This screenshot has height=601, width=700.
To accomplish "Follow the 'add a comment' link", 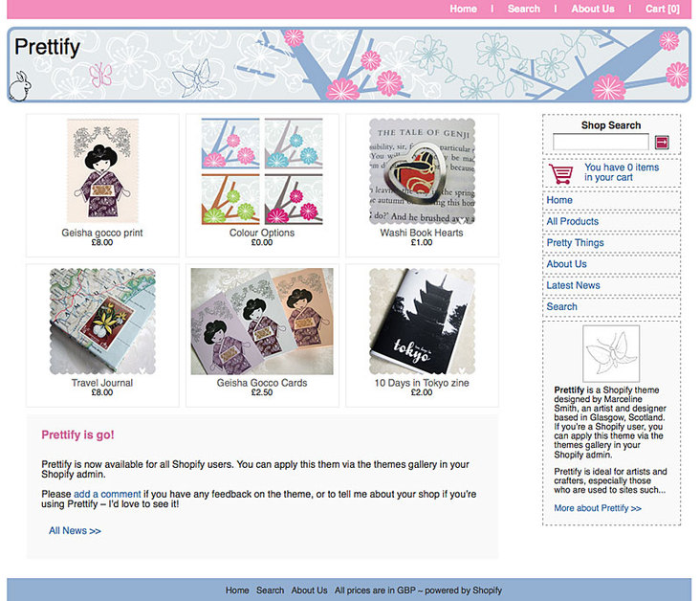I will point(107,494).
